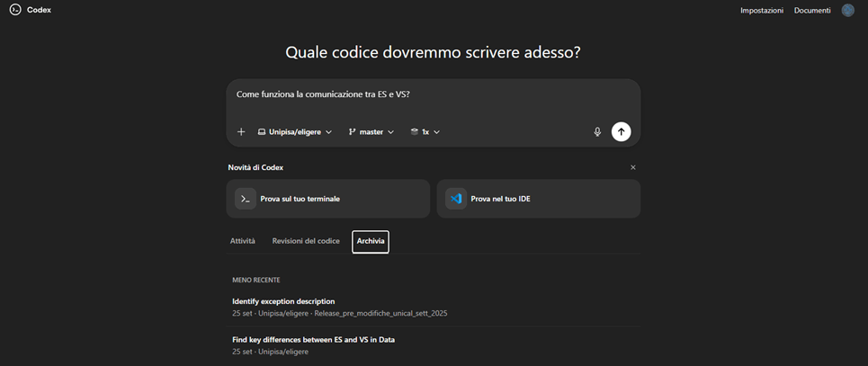This screenshot has width=868, height=366.
Task: Select the Archivia tab
Action: tap(371, 241)
